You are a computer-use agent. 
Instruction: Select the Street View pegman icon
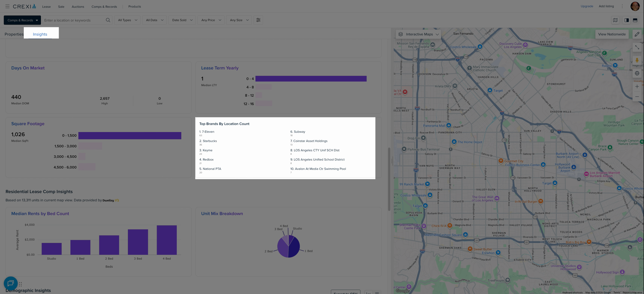[x=637, y=60]
